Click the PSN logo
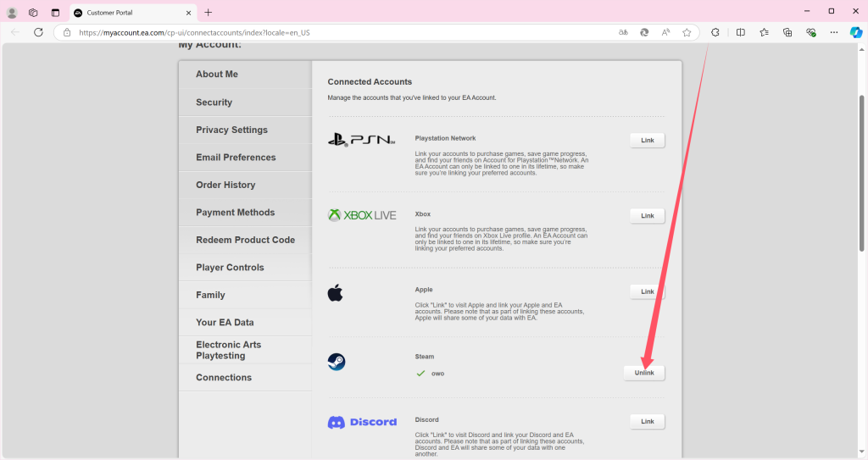Image resolution: width=868 pixels, height=460 pixels. pyautogui.click(x=361, y=140)
